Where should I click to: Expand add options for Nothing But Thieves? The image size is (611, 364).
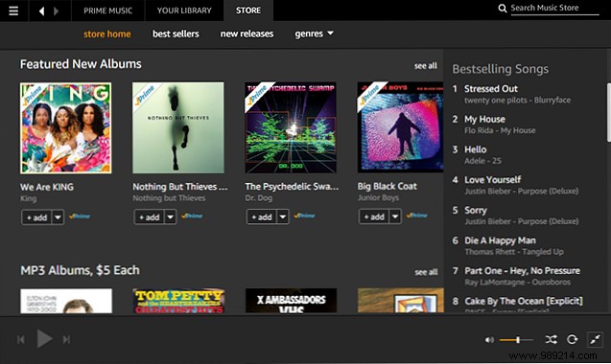171,216
